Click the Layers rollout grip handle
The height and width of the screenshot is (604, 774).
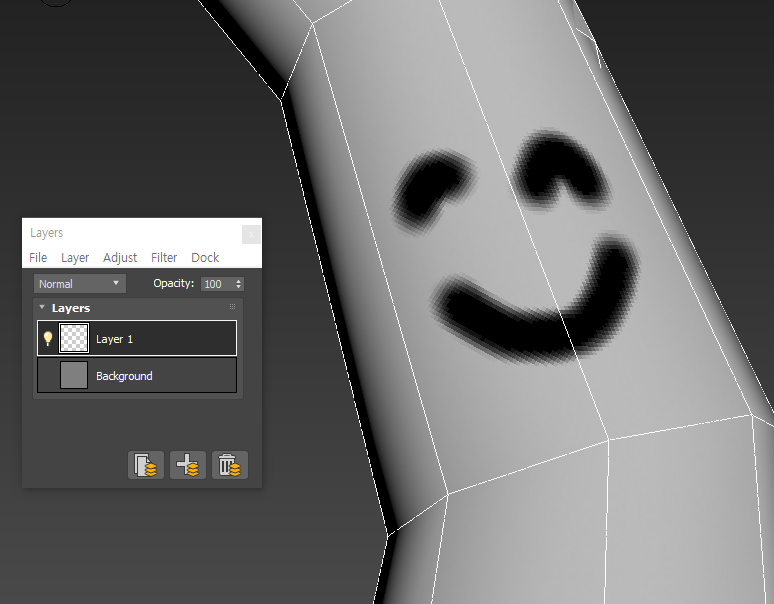[232, 307]
